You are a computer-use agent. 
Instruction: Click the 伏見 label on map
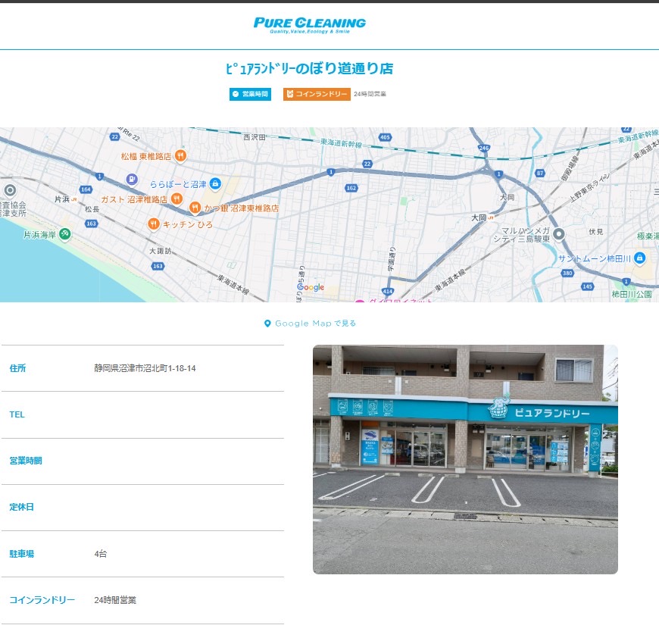596,232
